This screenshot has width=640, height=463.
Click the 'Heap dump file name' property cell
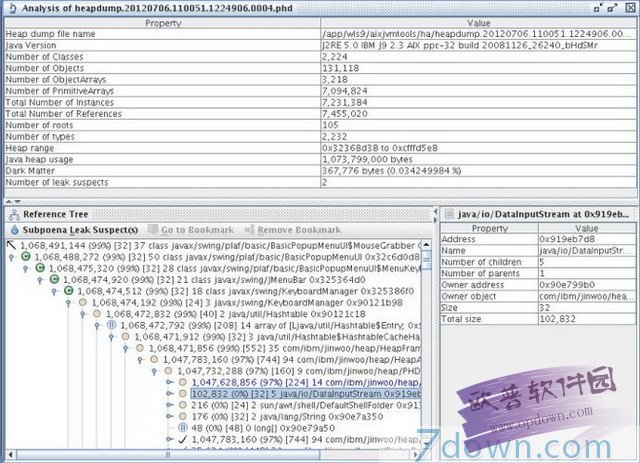pos(163,34)
